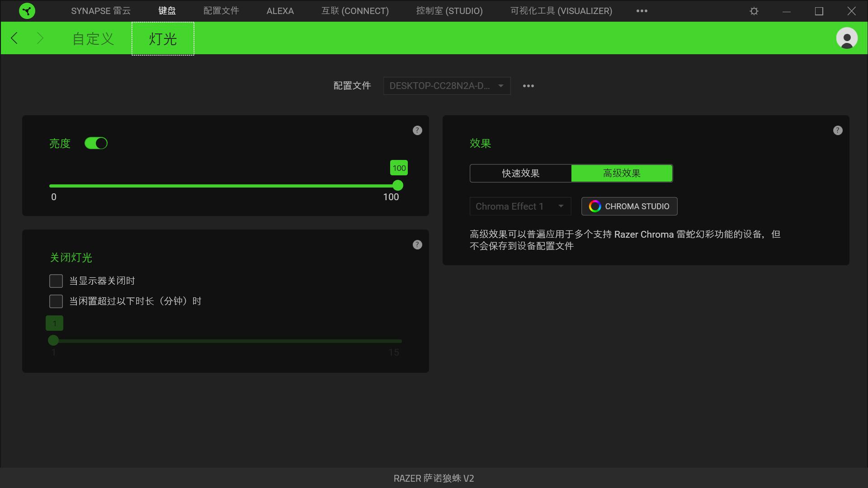The height and width of the screenshot is (488, 868).
Task: Select the 快速效果 effect mode
Action: coord(520,173)
